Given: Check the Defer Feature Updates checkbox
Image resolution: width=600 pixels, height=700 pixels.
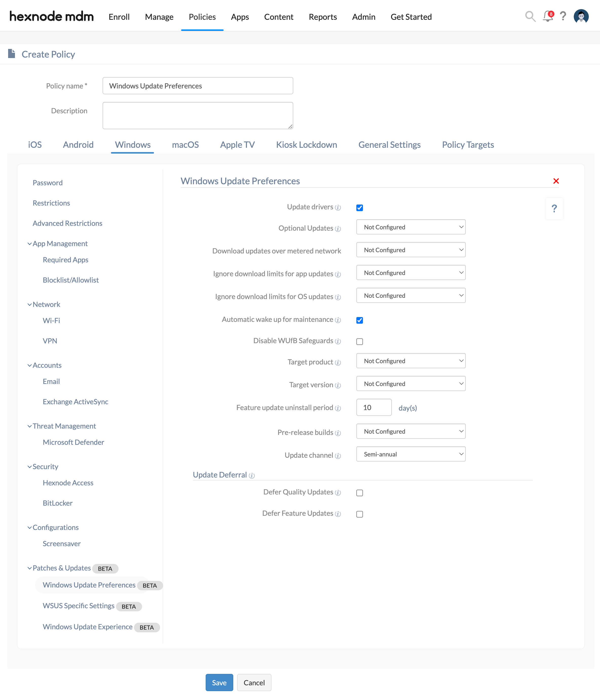Looking at the screenshot, I should [360, 514].
